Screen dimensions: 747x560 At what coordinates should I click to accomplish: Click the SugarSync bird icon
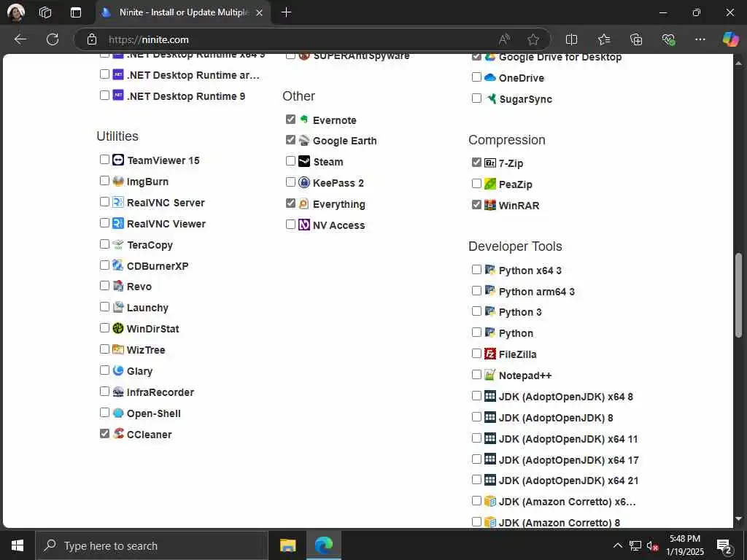[x=491, y=98]
